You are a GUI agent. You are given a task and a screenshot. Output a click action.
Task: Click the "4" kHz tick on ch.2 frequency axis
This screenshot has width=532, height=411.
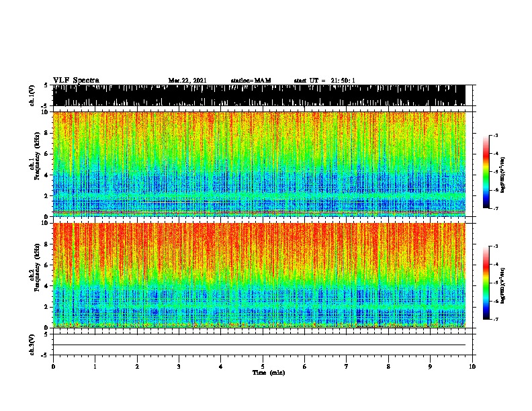click(x=46, y=286)
